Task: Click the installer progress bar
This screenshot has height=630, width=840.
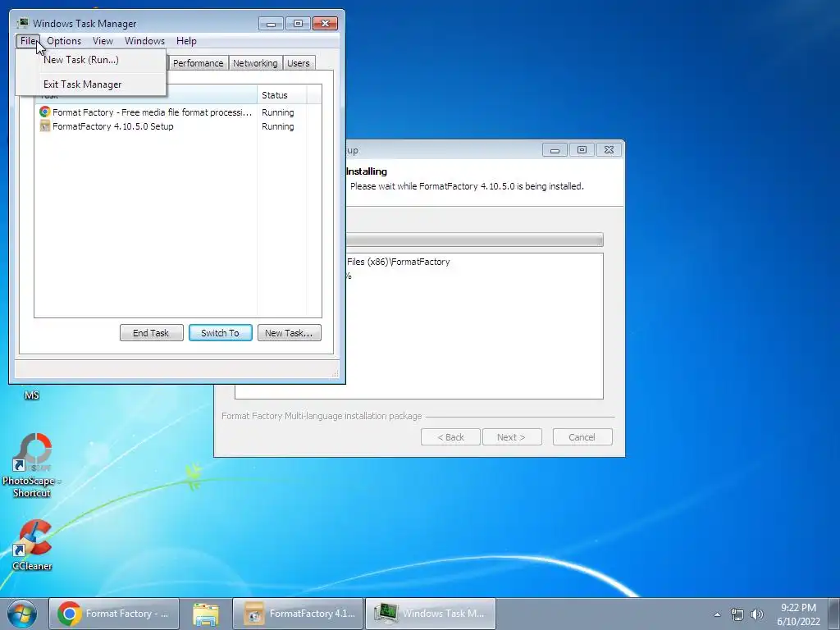Action: (474, 240)
